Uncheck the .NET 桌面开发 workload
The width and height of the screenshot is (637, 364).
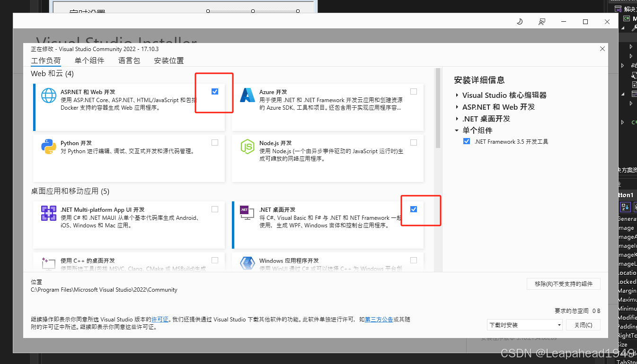coord(414,209)
